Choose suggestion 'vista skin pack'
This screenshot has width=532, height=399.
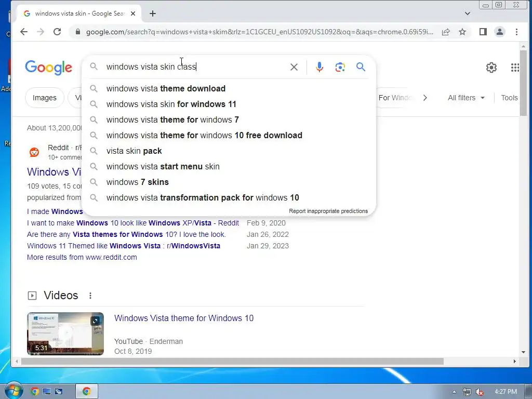229,151
